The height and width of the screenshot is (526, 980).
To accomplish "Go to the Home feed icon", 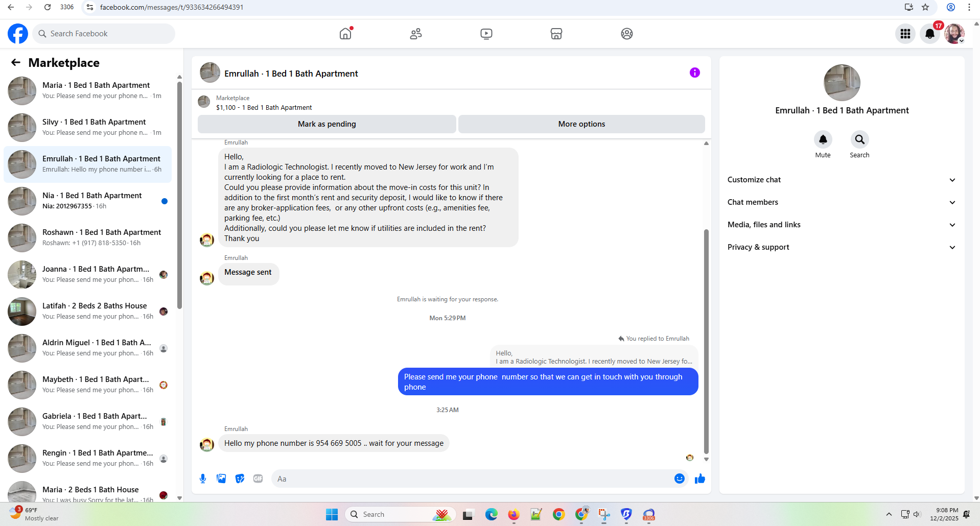I will [x=346, y=34].
